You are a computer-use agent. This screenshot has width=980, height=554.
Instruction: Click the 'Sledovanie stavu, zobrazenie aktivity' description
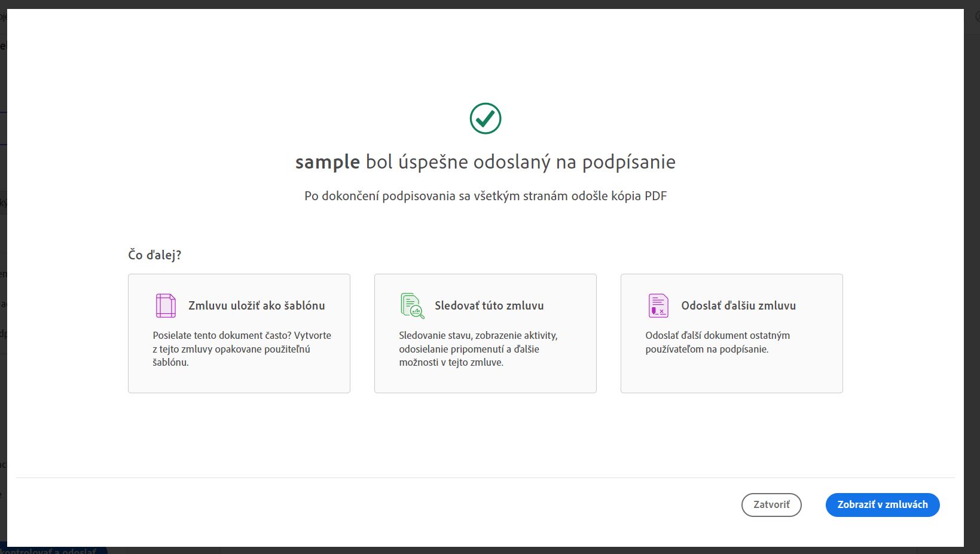[x=478, y=349]
